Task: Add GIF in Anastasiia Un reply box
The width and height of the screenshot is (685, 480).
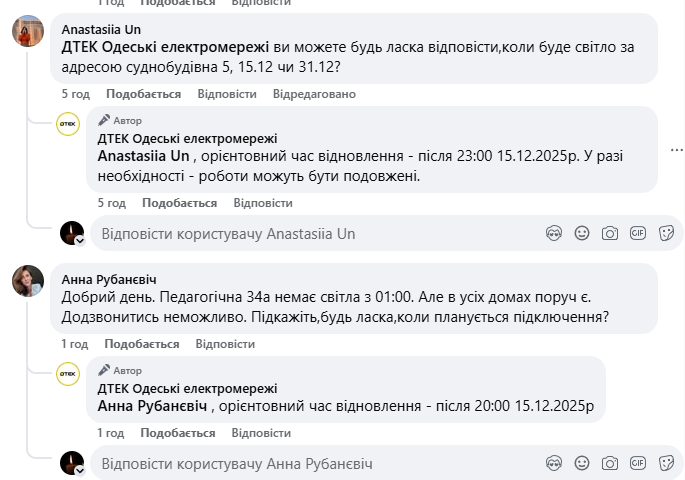Action: [x=638, y=233]
